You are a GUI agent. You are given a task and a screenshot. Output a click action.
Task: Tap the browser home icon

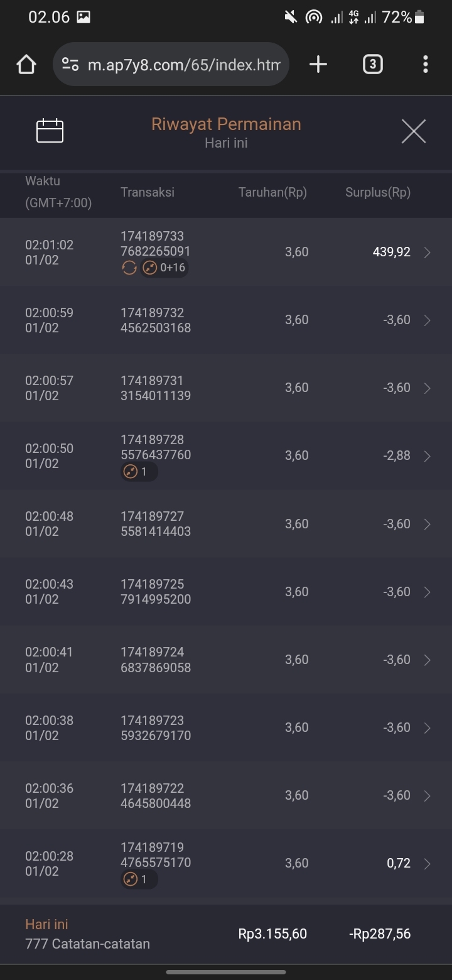(26, 64)
